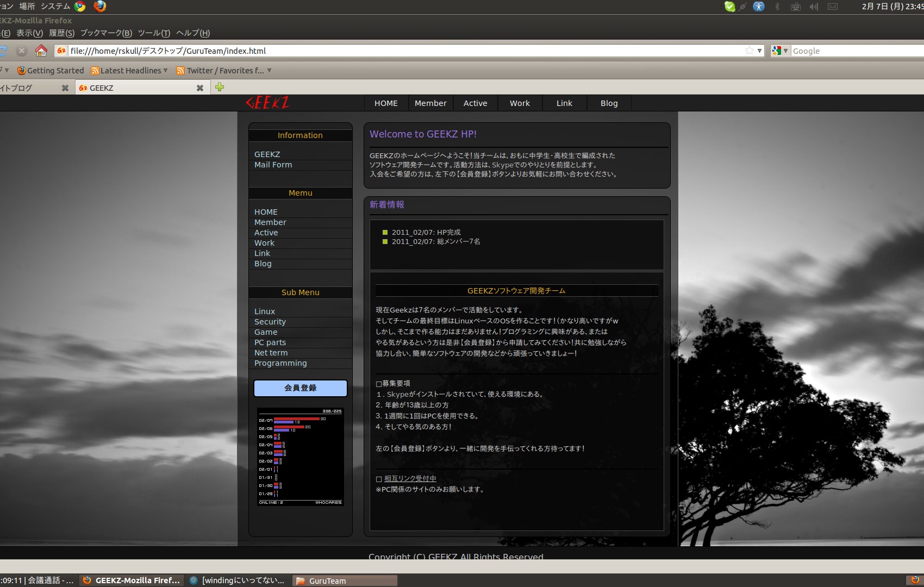Open the URL history dropdown arrow
Screen dimensions: 924x587
(x=759, y=51)
